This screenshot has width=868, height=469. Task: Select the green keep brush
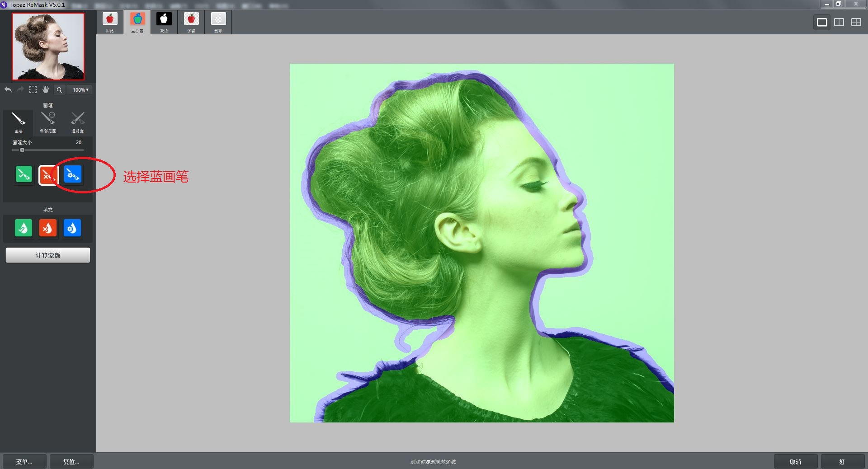point(24,174)
